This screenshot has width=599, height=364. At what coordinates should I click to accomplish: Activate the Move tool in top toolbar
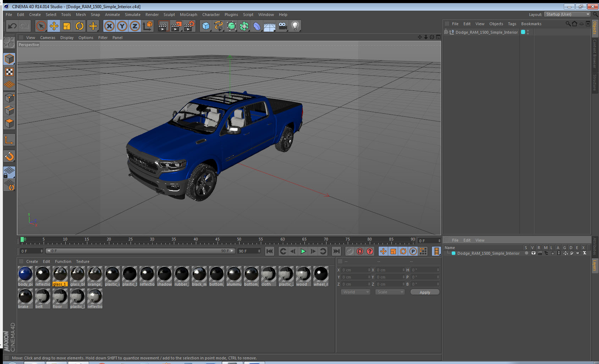click(54, 26)
